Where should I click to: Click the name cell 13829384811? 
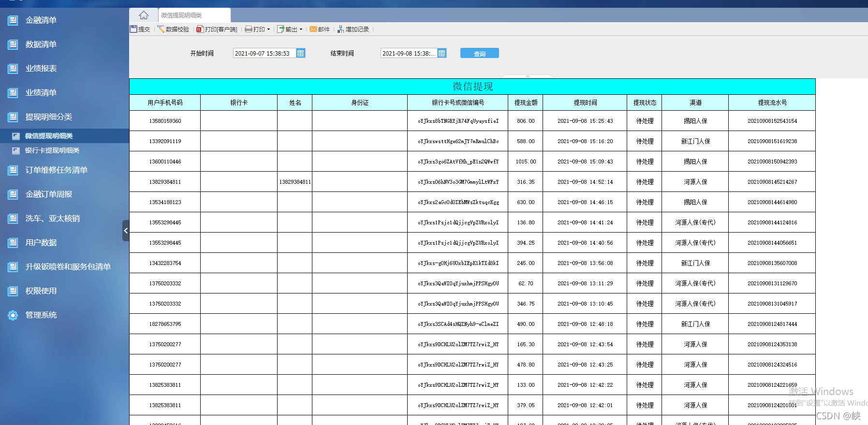click(295, 182)
